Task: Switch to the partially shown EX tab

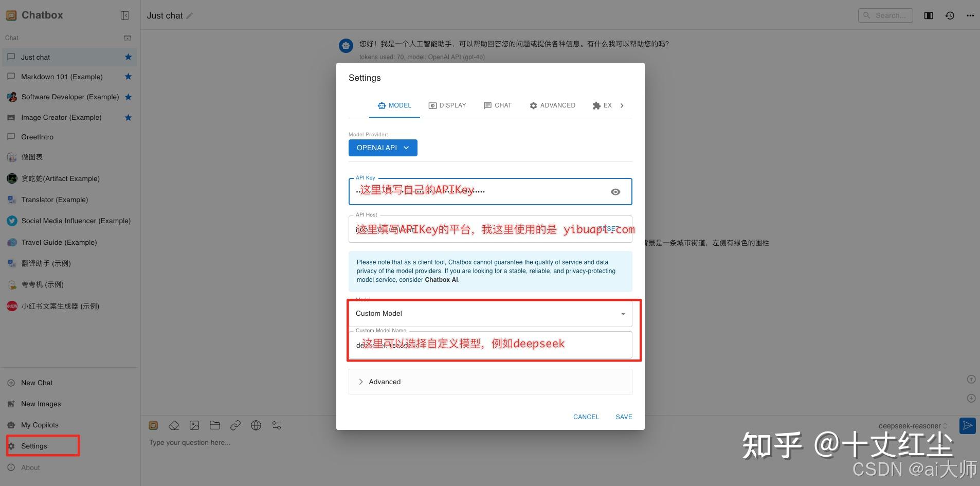Action: pos(602,105)
